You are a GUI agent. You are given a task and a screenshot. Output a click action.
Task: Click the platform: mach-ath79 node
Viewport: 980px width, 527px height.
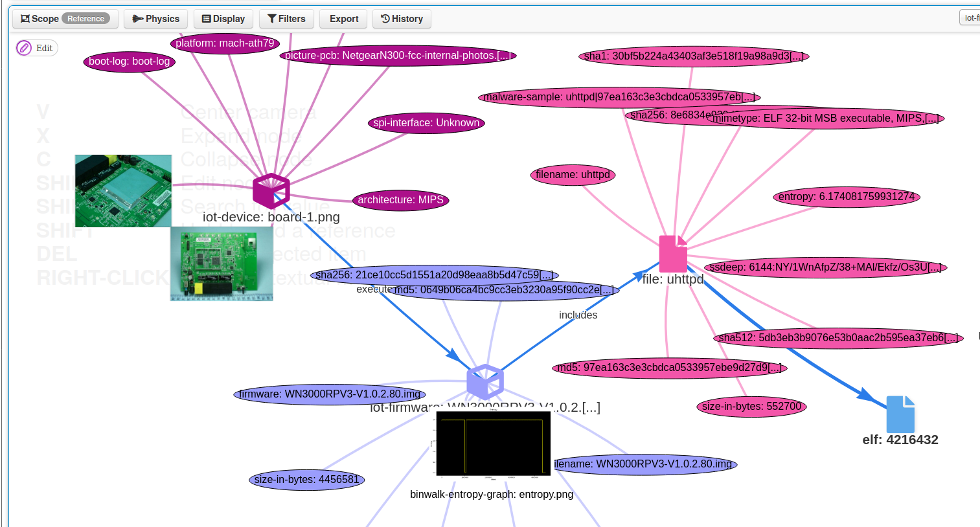coord(225,43)
